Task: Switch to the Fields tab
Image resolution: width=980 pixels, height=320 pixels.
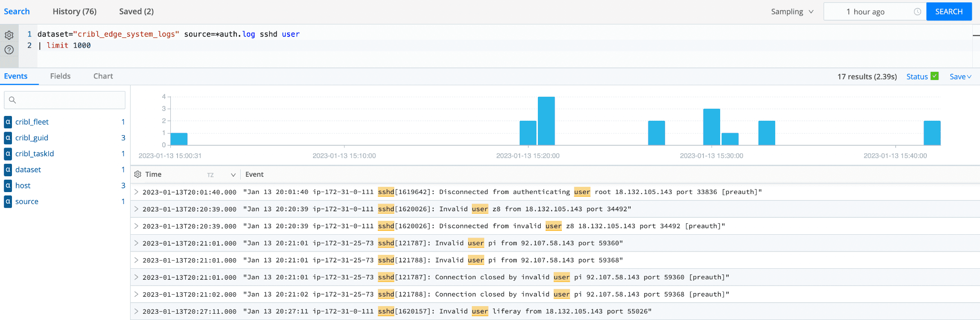Action: [60, 76]
